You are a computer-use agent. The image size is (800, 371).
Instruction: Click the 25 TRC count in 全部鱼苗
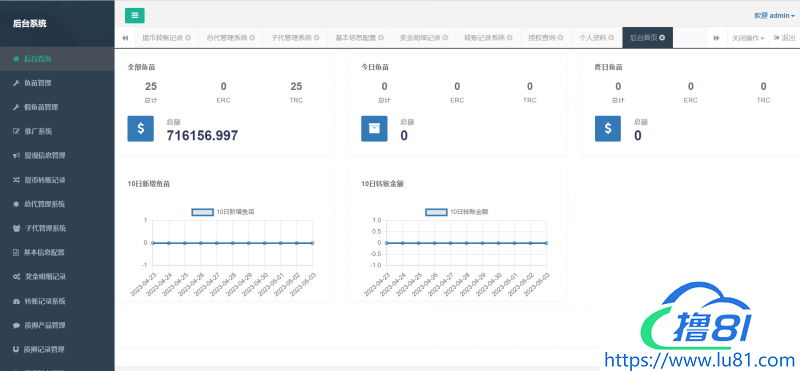click(296, 86)
